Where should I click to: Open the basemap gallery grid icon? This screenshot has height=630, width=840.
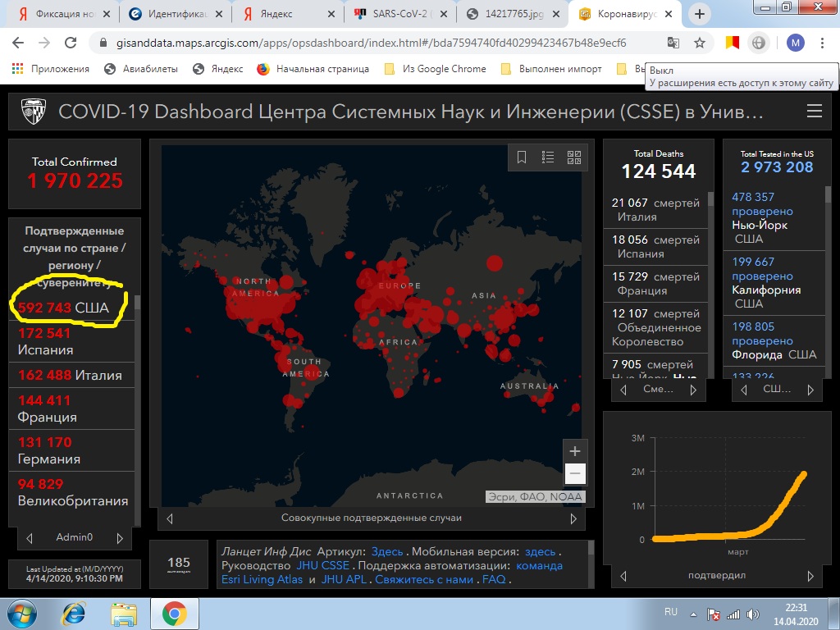pyautogui.click(x=573, y=157)
